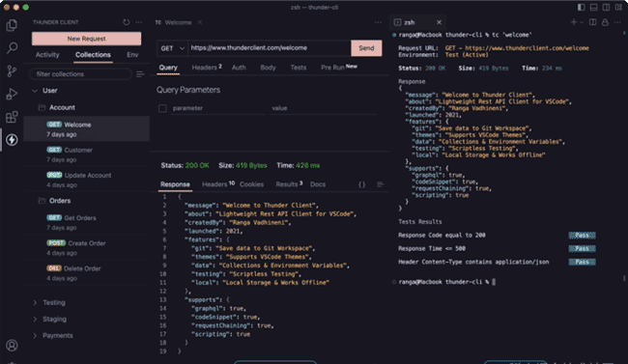Open the thunderclient.com link in terminal

tap(527, 48)
